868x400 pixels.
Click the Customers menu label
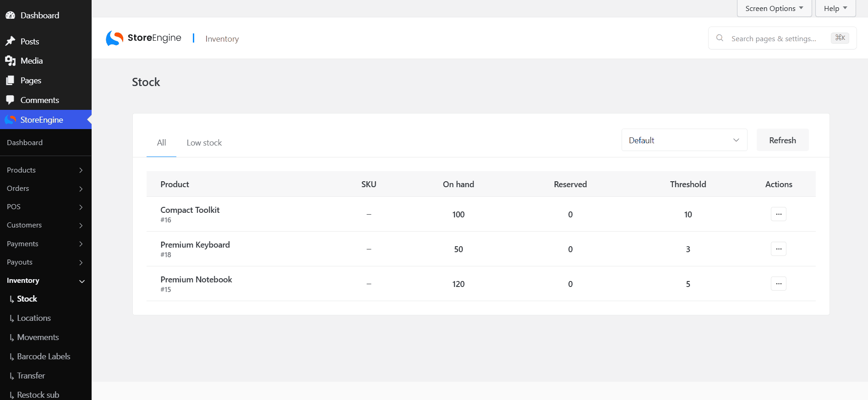point(24,225)
